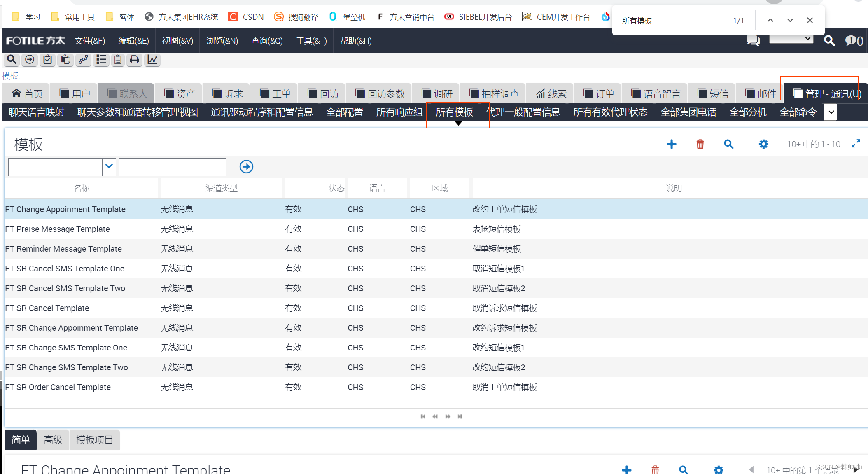Select the FT Praise Message Template row

tap(58, 229)
